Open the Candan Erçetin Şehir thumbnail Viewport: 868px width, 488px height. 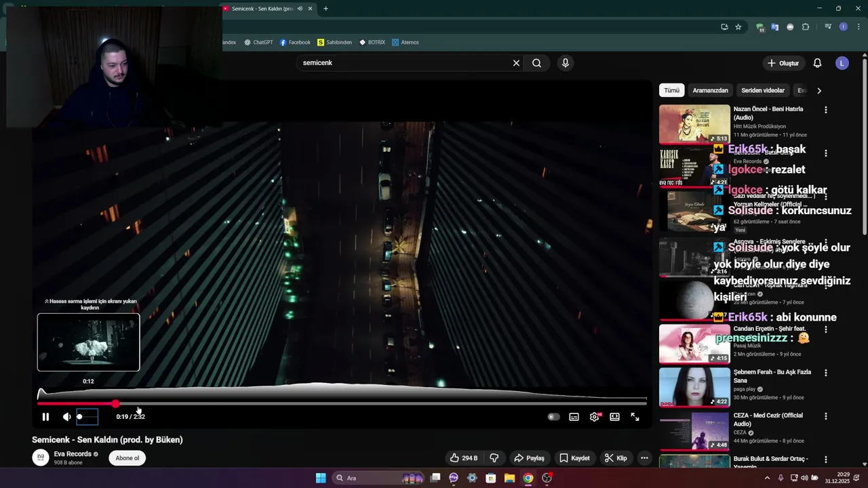[x=694, y=344]
